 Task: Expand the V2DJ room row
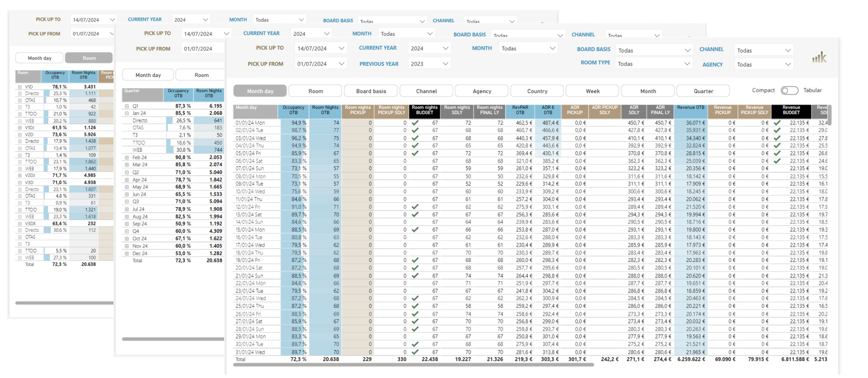pos(20,175)
